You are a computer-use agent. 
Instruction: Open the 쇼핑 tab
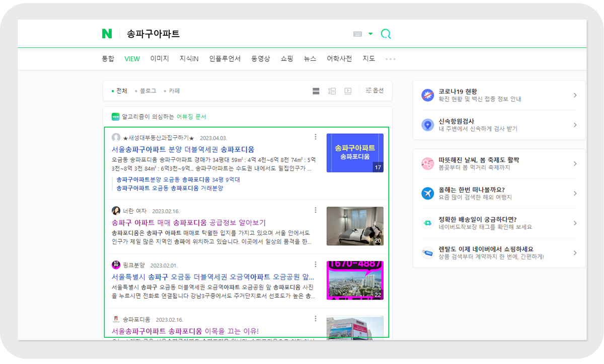coord(287,59)
